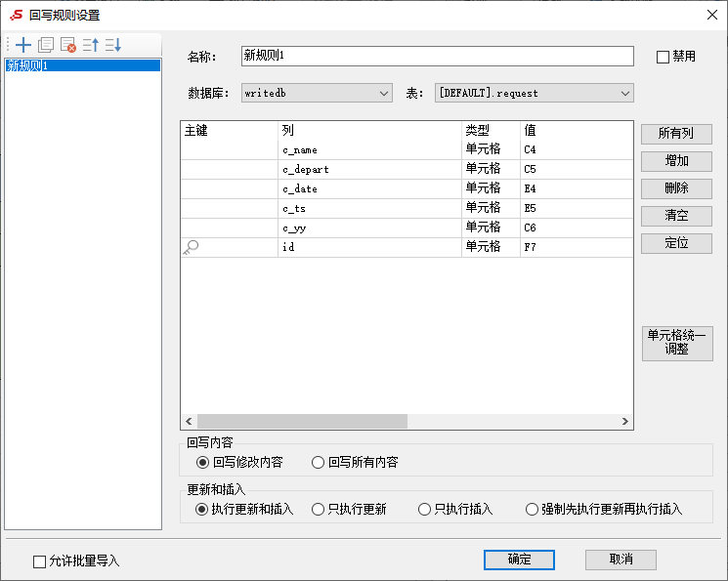Choose 执行更新和插入 radio option
Image resolution: width=728 pixels, height=581 pixels.
[201, 510]
